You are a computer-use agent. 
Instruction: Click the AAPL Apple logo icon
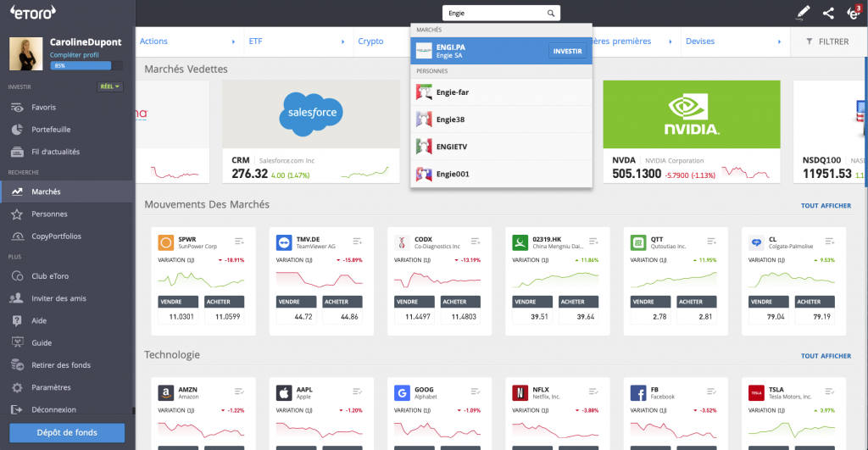284,393
